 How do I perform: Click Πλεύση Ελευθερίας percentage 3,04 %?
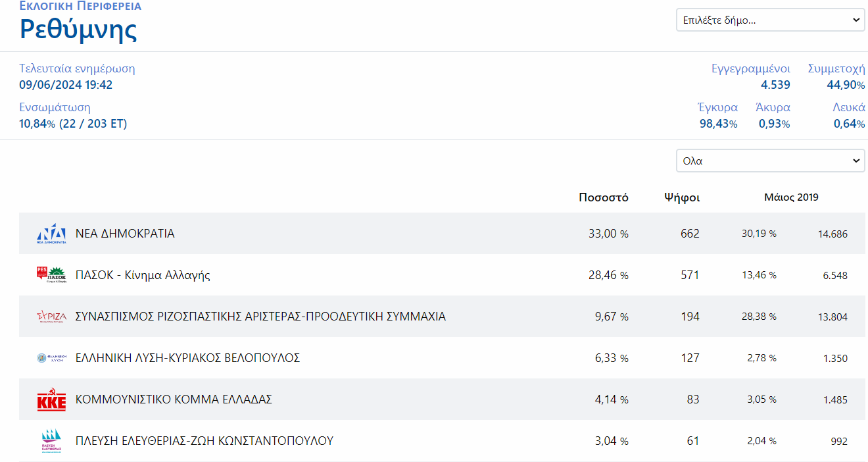click(x=612, y=441)
